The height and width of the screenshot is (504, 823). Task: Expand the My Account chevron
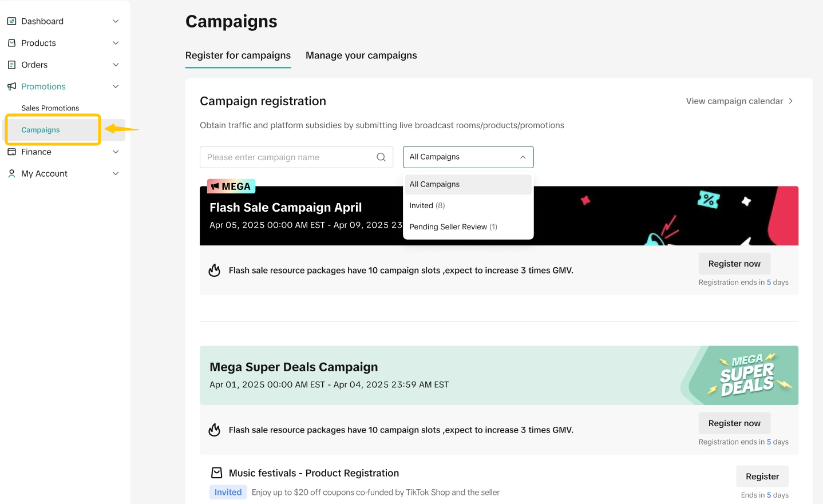[x=116, y=173]
